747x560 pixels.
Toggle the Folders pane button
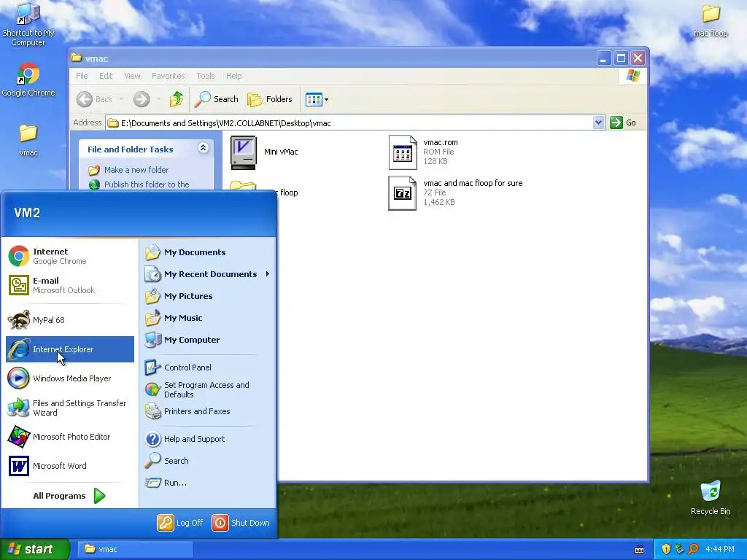pos(270,99)
